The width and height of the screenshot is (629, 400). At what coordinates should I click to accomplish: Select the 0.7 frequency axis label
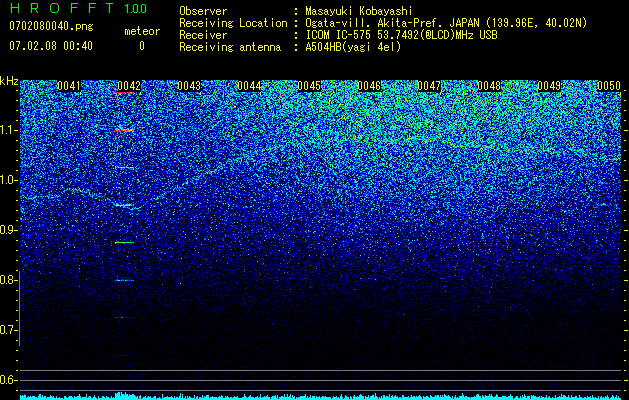[x=9, y=330]
